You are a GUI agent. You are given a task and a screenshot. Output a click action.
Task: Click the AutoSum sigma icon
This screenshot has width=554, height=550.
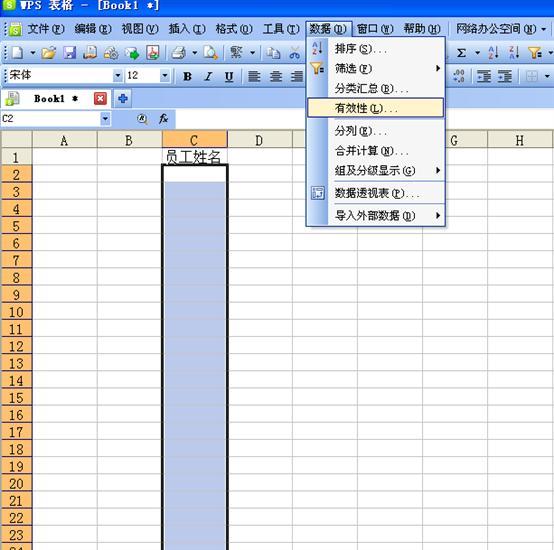(461, 53)
